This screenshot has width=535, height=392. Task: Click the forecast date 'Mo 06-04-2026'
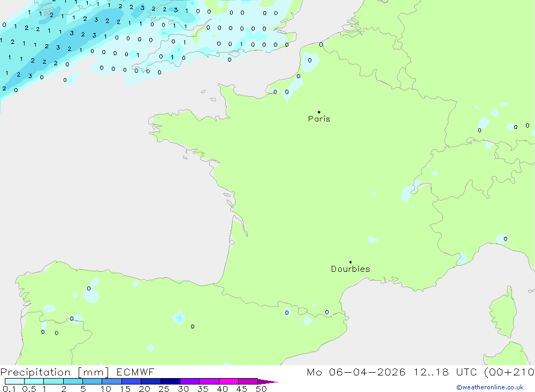(356, 372)
